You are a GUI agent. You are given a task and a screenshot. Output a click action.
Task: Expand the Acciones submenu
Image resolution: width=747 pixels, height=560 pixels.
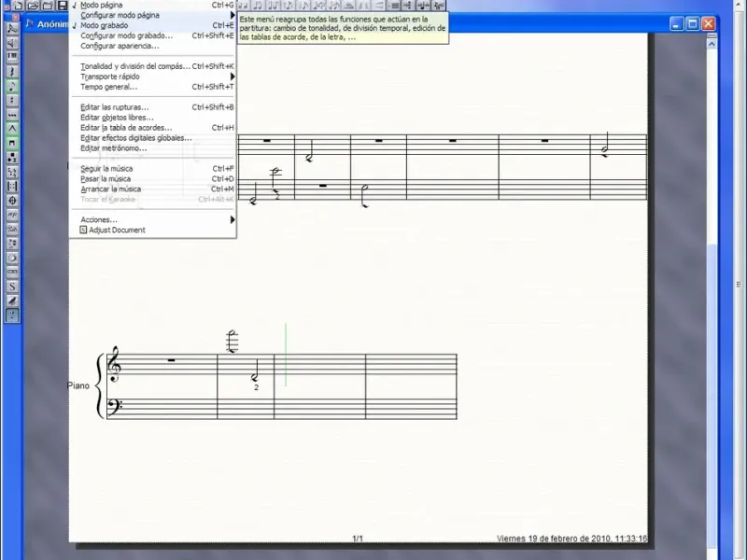click(152, 219)
